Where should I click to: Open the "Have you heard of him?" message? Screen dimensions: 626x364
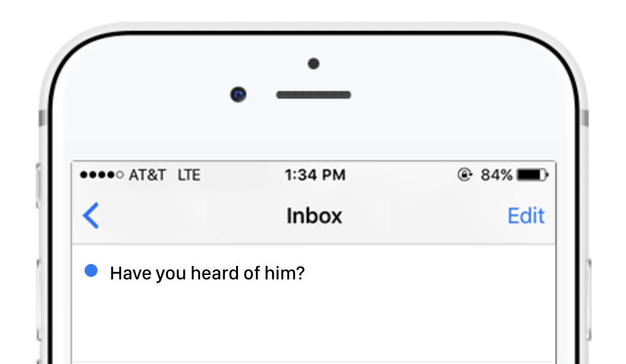[207, 274]
